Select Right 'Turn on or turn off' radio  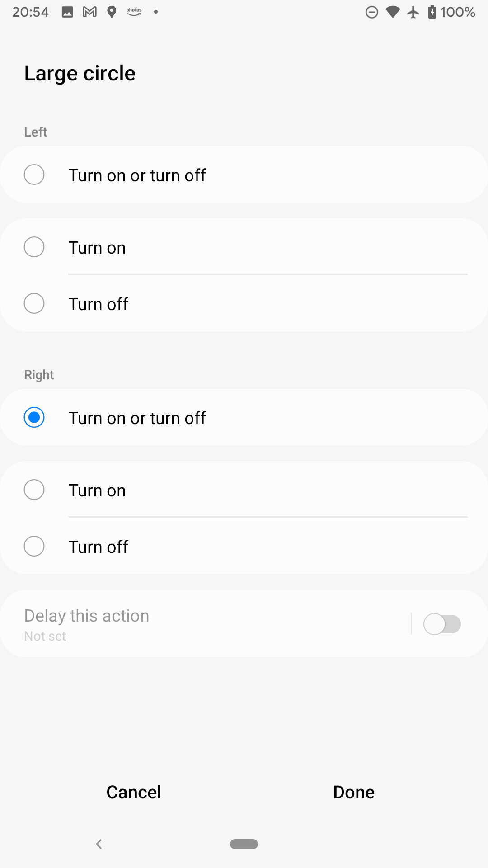coord(34,418)
